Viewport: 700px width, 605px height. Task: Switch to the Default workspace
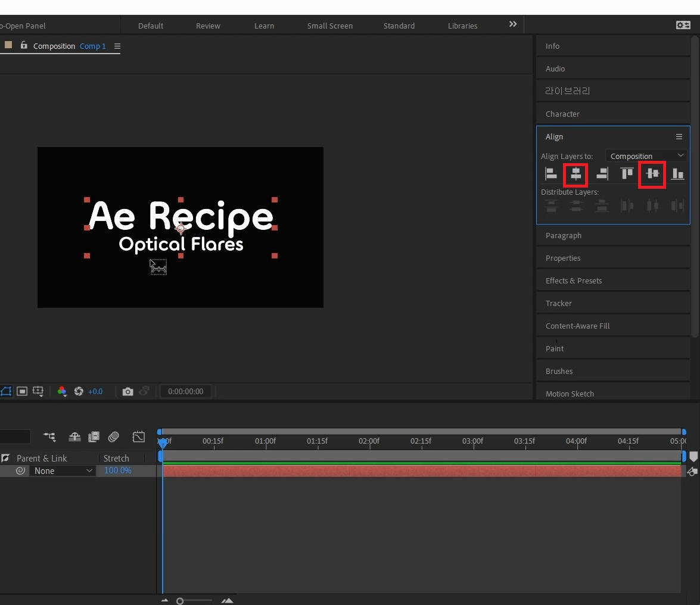coord(151,26)
